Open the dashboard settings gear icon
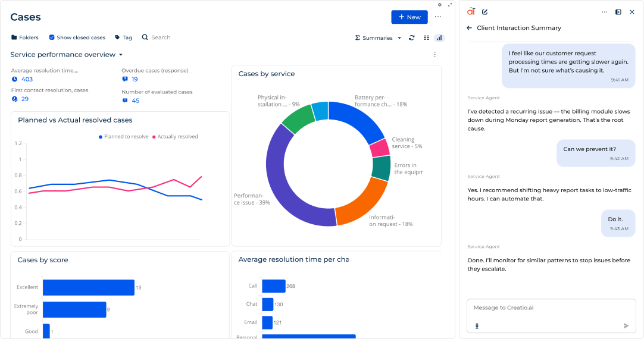 [440, 5]
